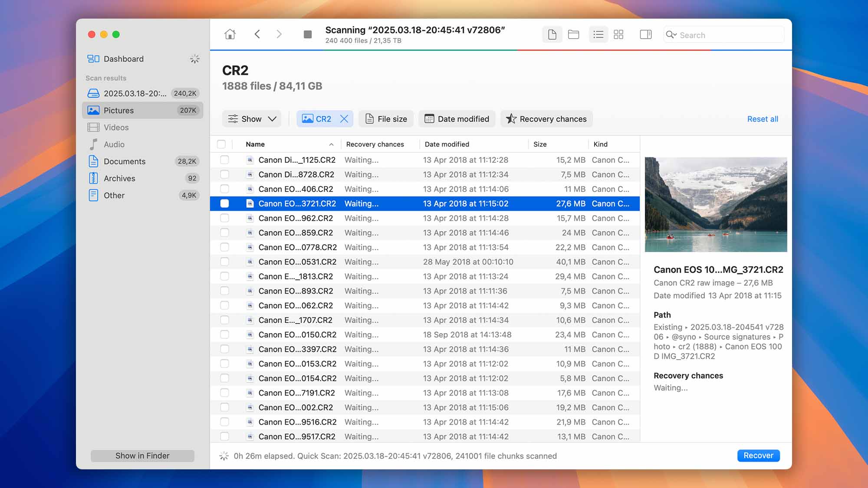This screenshot has width=868, height=488.
Task: Select row Canon EO...893.CR2
Action: tap(425, 291)
